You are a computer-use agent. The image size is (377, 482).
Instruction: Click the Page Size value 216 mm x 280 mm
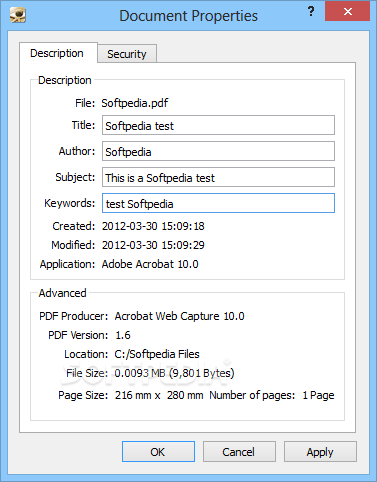click(x=159, y=395)
